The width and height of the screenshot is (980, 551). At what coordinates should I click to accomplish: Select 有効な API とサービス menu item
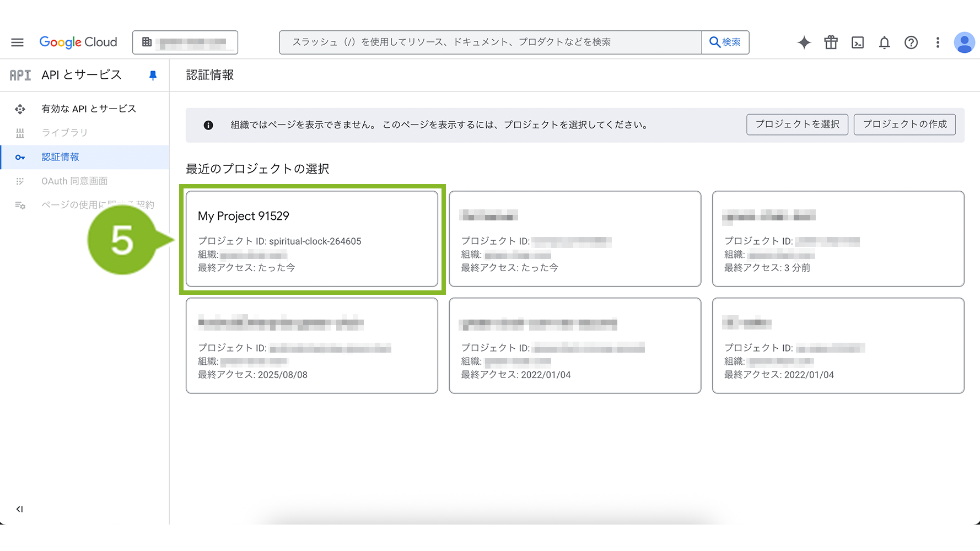click(88, 109)
